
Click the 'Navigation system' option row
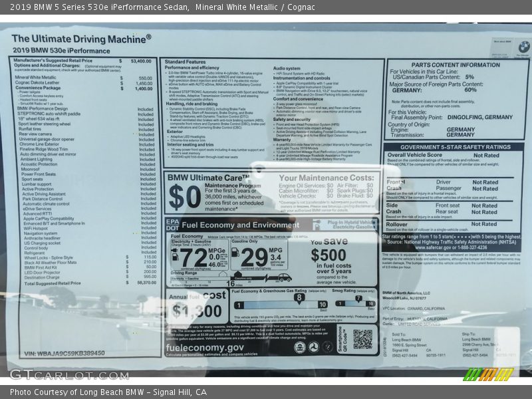coord(90,233)
